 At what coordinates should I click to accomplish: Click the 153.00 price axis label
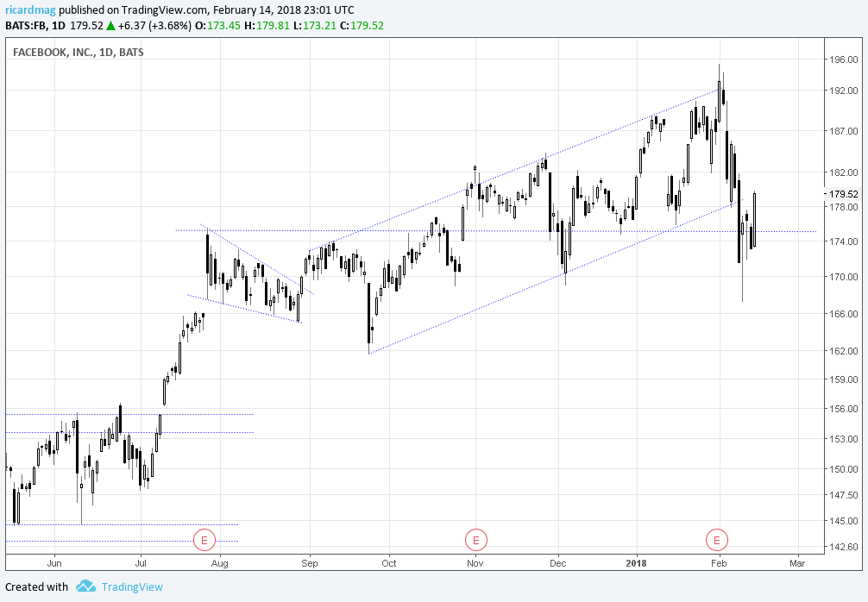pos(845,439)
